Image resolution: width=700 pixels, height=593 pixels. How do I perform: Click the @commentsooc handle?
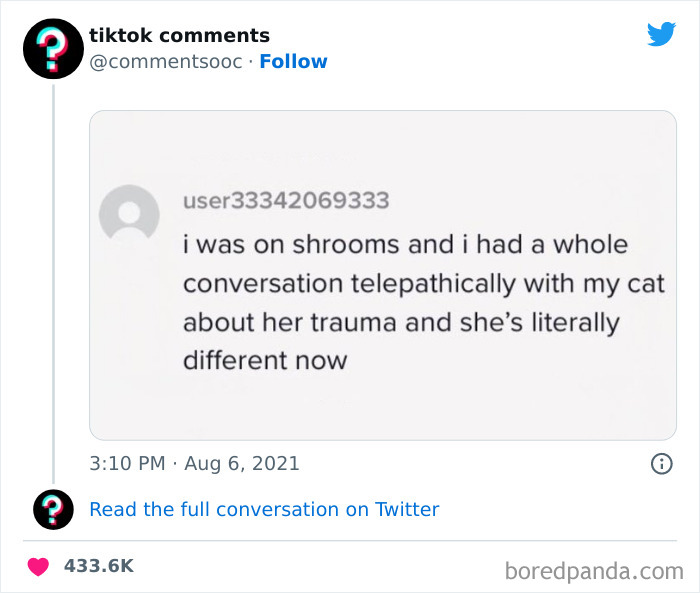pyautogui.click(x=165, y=62)
